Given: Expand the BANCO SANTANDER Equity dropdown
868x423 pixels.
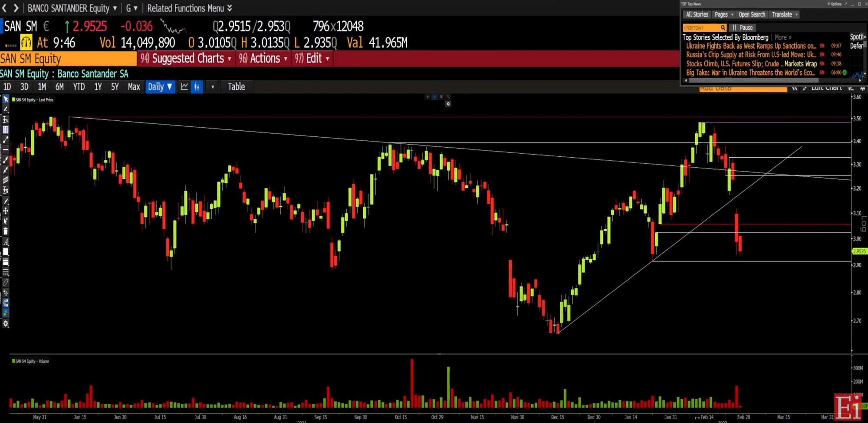Looking at the screenshot, I should click(72, 8).
